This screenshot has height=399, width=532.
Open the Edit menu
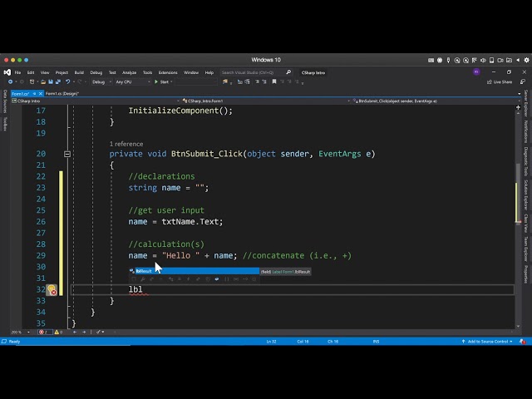tap(31, 72)
